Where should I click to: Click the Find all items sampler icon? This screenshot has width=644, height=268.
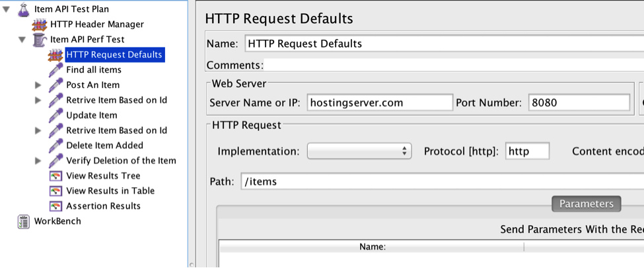coord(55,69)
